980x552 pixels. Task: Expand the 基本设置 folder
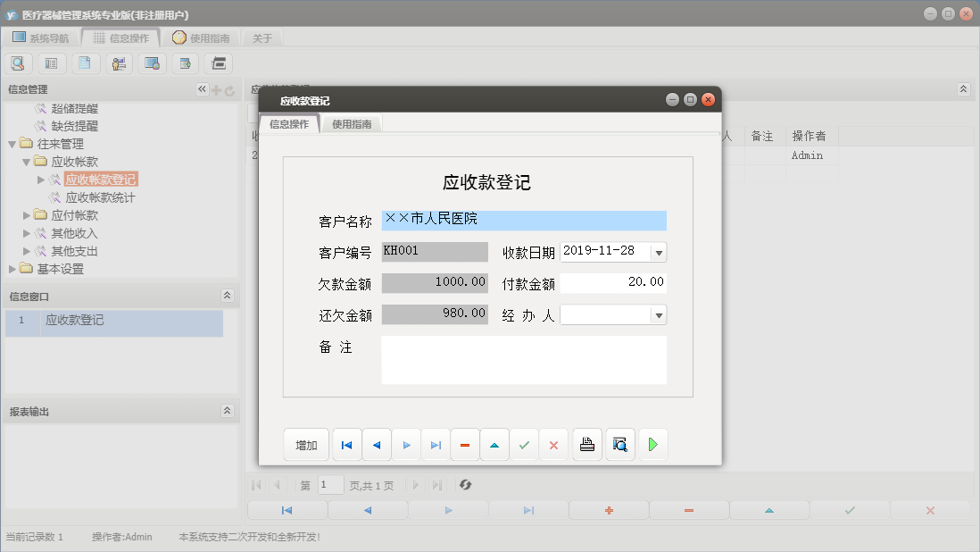12,269
